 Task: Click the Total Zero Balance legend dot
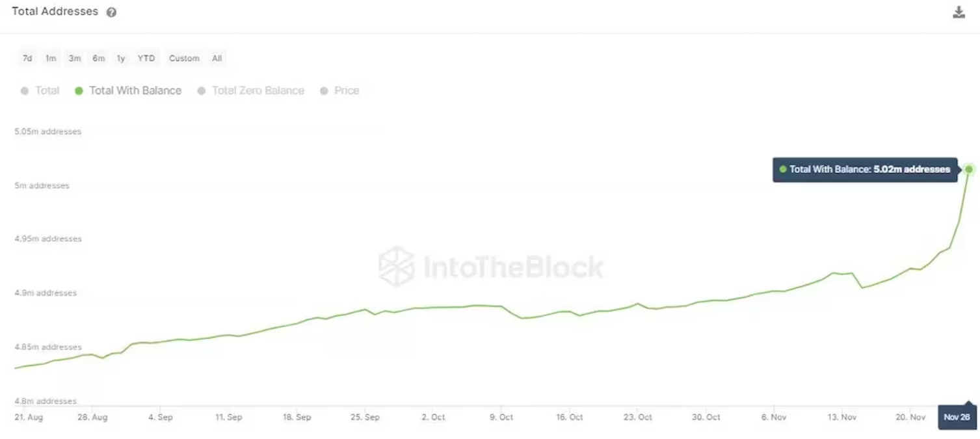[x=202, y=90]
